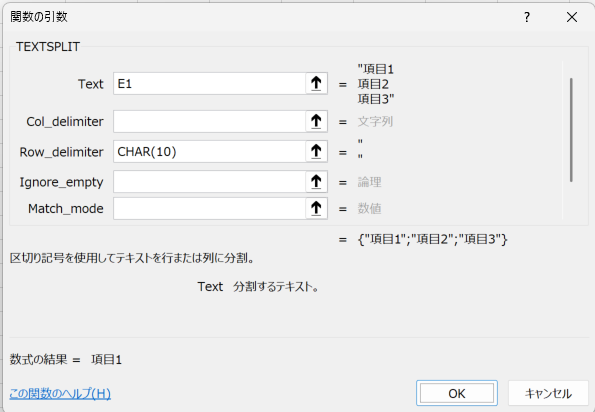The image size is (595, 412).
Task: Click the Text argument label
Action: [91, 84]
